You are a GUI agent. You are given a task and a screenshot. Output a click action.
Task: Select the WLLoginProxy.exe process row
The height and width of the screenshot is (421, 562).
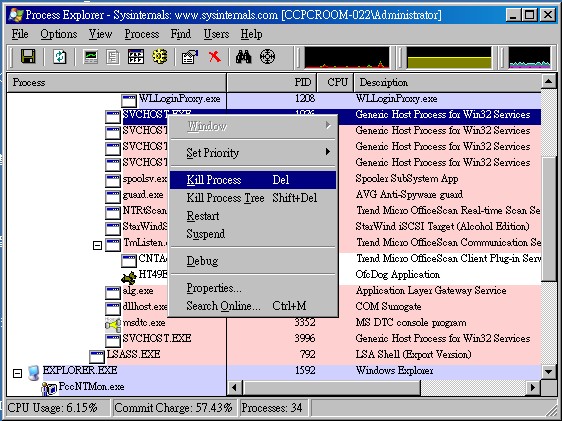pos(274,99)
